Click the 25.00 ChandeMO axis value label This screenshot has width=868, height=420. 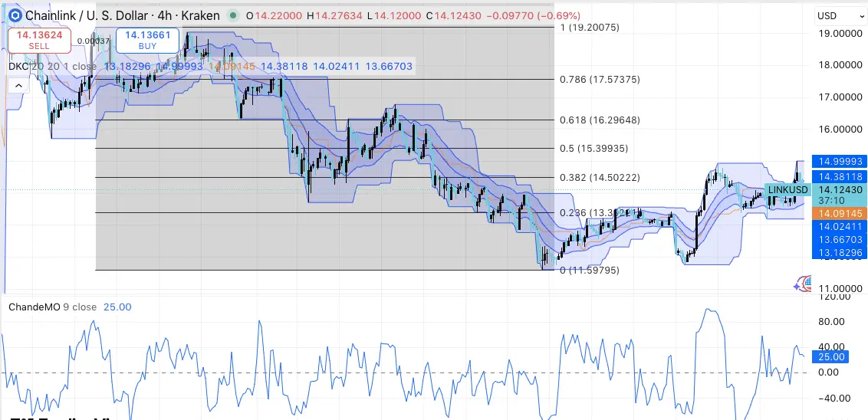click(831, 357)
